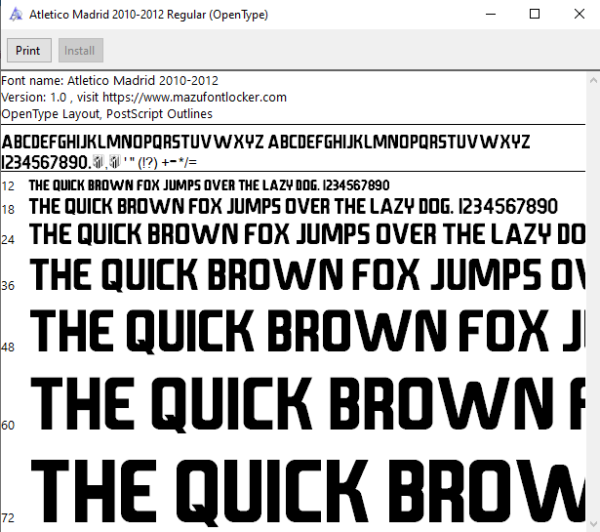Click the scrollbar up arrow
Image resolution: width=600 pixels, height=532 pixels.
pos(593,80)
